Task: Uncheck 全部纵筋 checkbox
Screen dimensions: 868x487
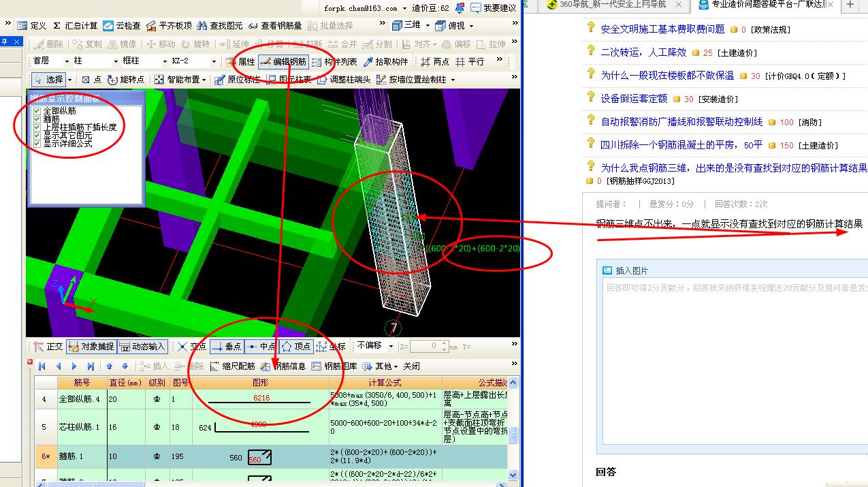Action: 37,110
